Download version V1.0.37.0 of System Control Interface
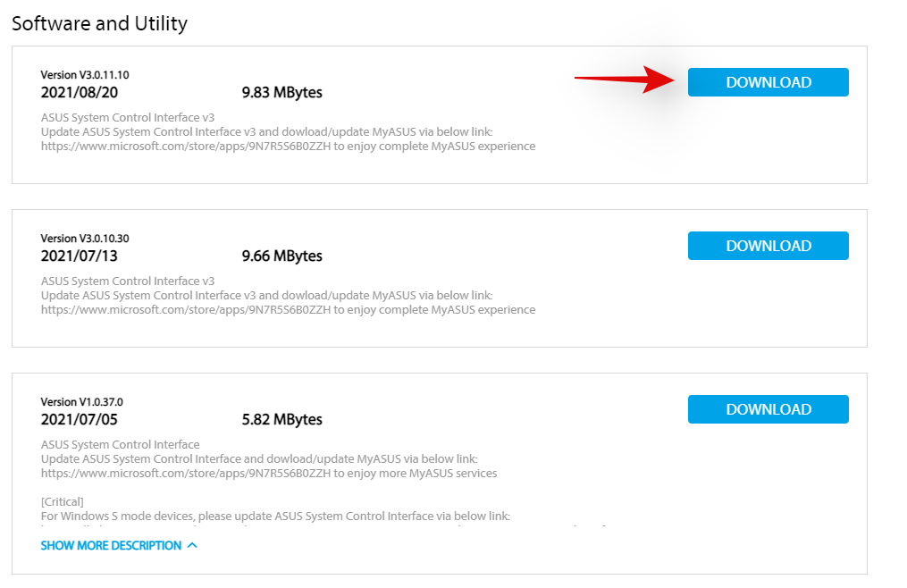Viewport: 907px width, 588px height. [x=768, y=409]
